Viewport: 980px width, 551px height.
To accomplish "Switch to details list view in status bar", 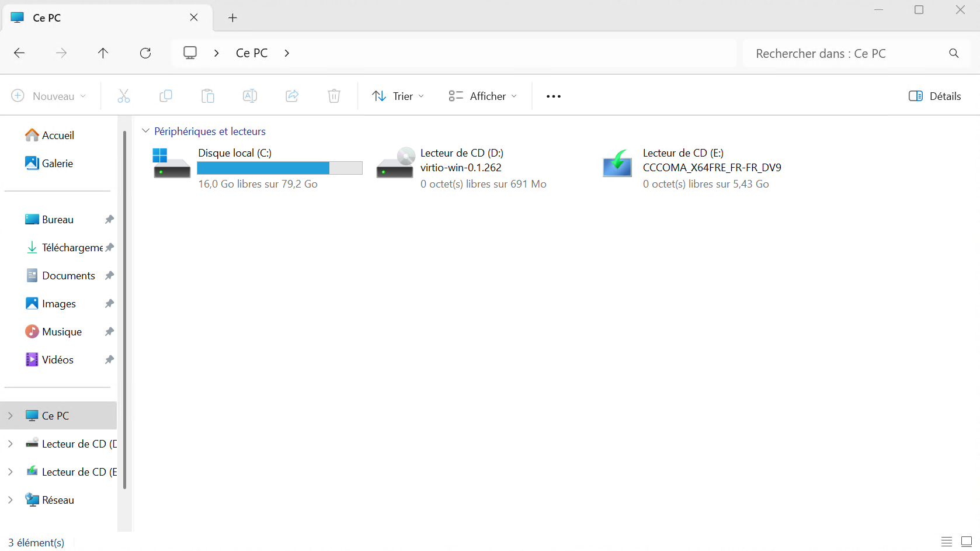I will point(947,542).
